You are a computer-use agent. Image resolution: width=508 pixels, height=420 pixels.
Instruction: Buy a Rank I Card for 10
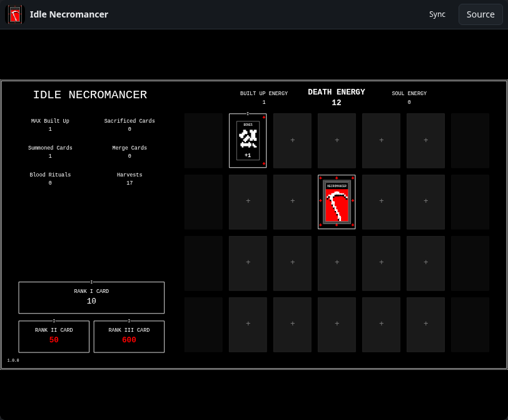click(91, 297)
